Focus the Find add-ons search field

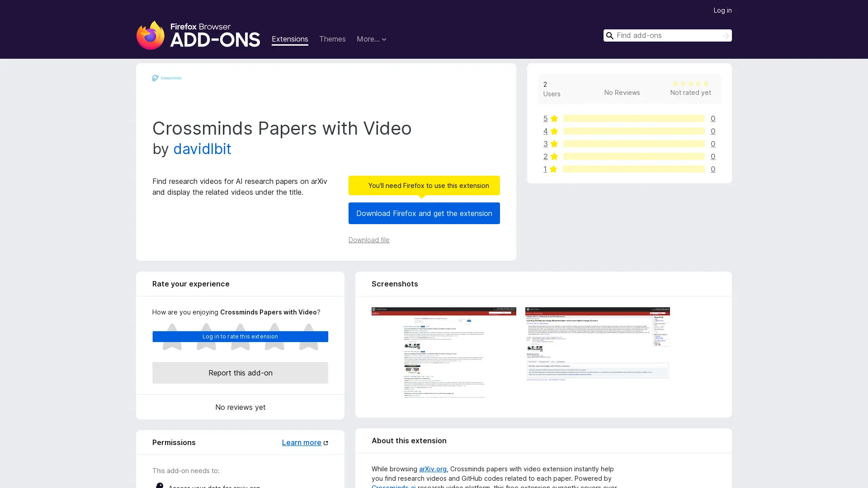(x=665, y=36)
